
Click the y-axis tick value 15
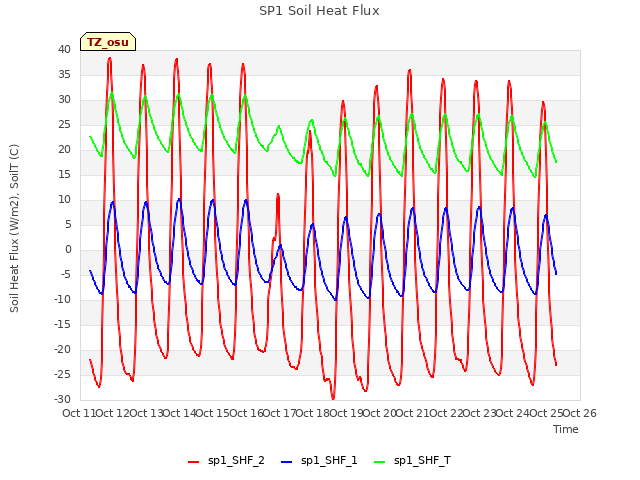[x=64, y=175]
